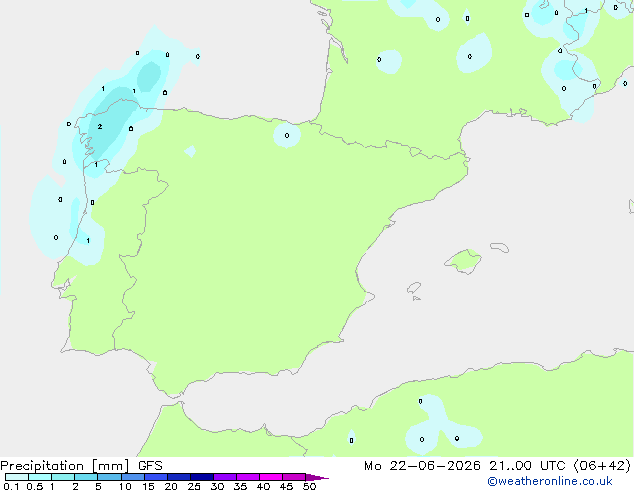
Task: Click the legend label "40"
Action: click(x=263, y=486)
